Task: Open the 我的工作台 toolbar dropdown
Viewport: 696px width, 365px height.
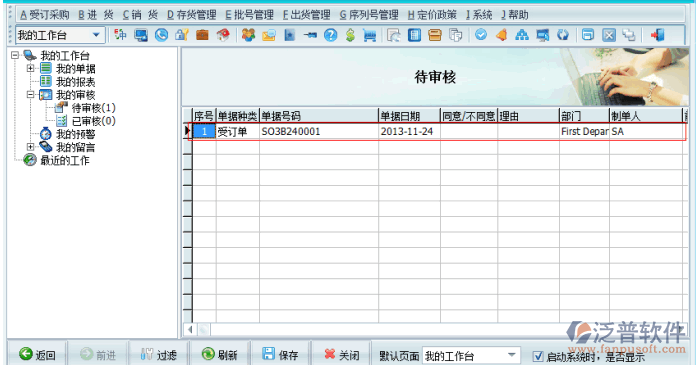Action: click(96, 35)
